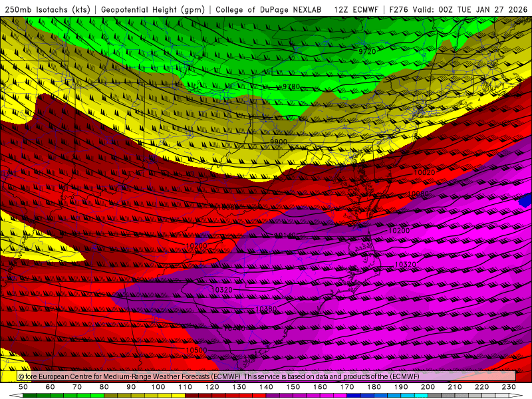Click the 100 value on color scale

click(x=158, y=387)
